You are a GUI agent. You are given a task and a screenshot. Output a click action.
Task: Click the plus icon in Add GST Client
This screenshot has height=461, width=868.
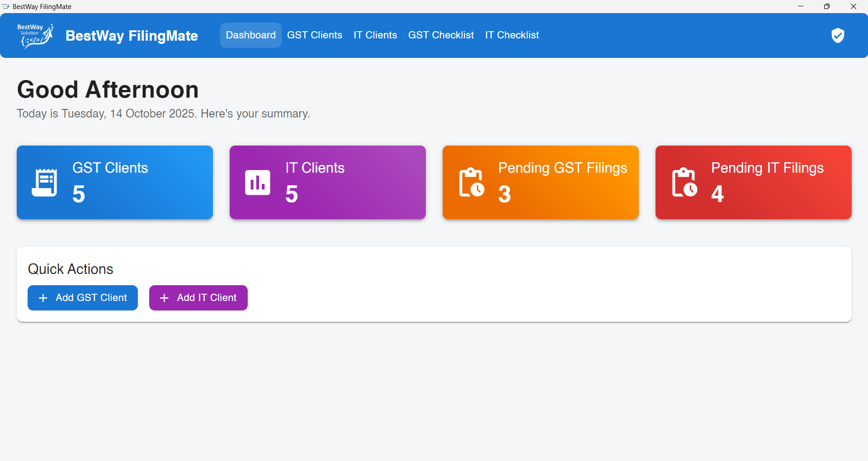click(43, 298)
